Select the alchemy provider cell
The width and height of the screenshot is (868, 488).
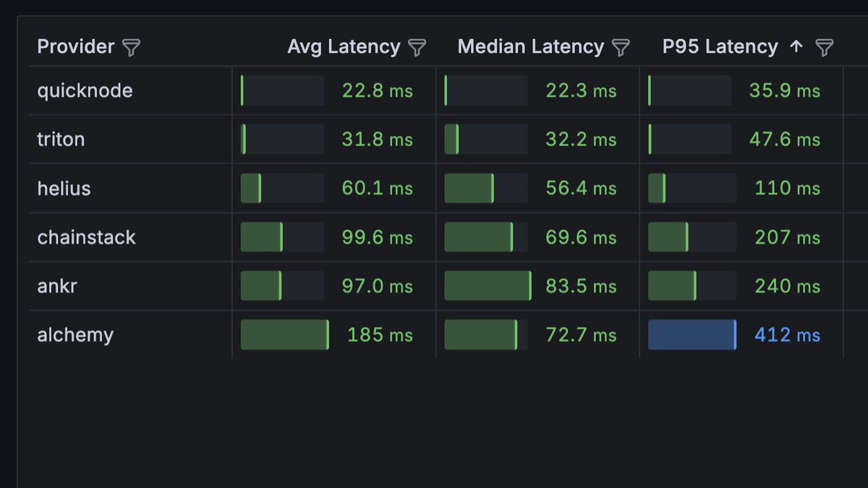[130, 335]
